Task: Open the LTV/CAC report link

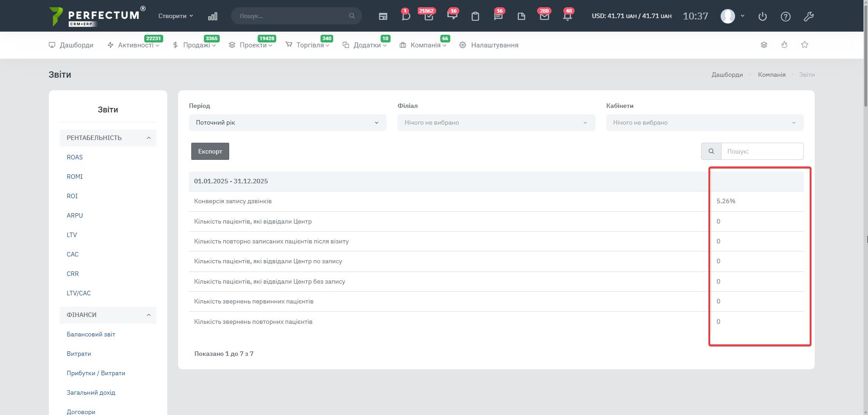Action: (79, 293)
